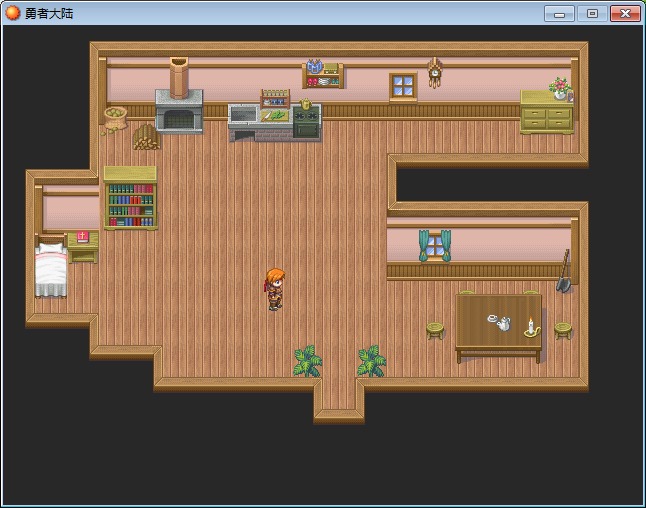The height and width of the screenshot is (508, 646).
Task: Minimize the 勇者大陆 window
Action: tap(559, 14)
